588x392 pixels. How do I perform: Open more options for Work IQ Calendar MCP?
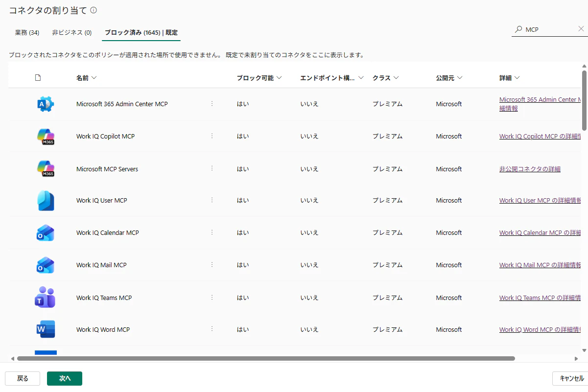[x=212, y=232]
